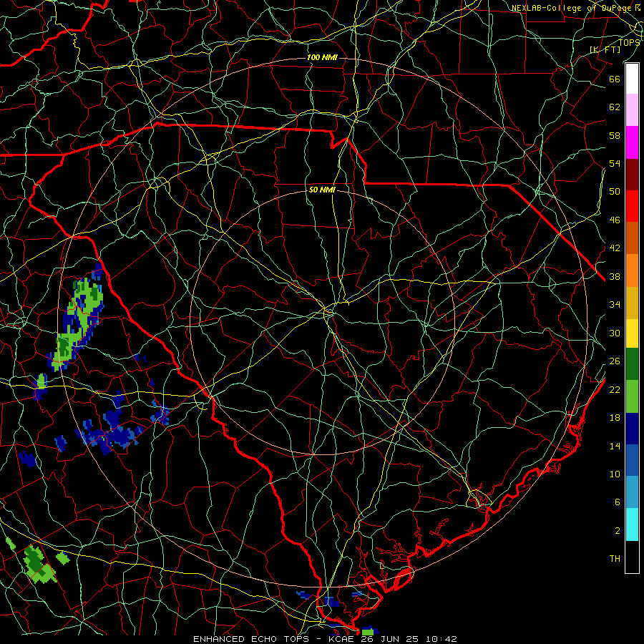Click the 46 value on the legend
Image resolution: width=644 pixels, height=644 pixels.
615,220
